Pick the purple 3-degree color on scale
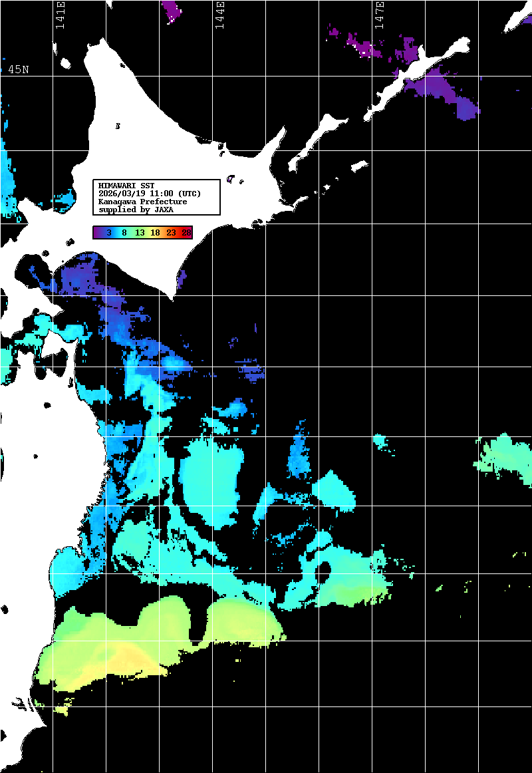Image resolution: width=532 pixels, height=773 pixels. pos(108,232)
